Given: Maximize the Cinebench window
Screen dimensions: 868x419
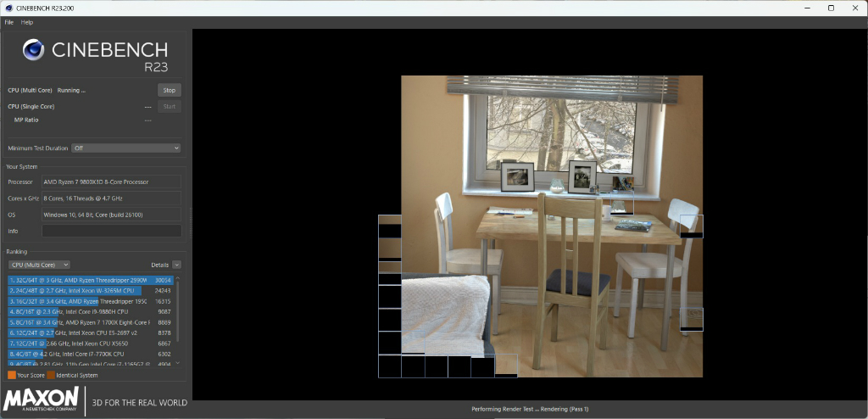Looking at the screenshot, I should click(831, 8).
